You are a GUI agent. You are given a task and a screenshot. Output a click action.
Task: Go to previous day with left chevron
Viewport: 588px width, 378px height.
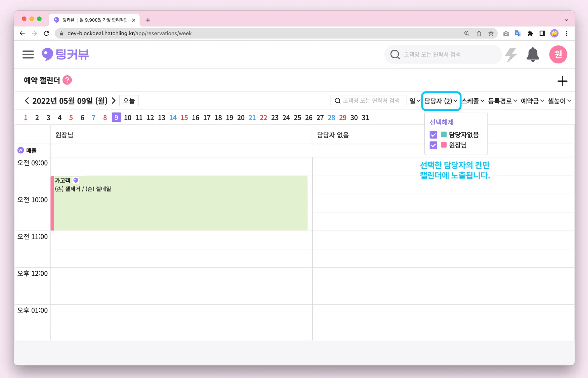(x=27, y=101)
